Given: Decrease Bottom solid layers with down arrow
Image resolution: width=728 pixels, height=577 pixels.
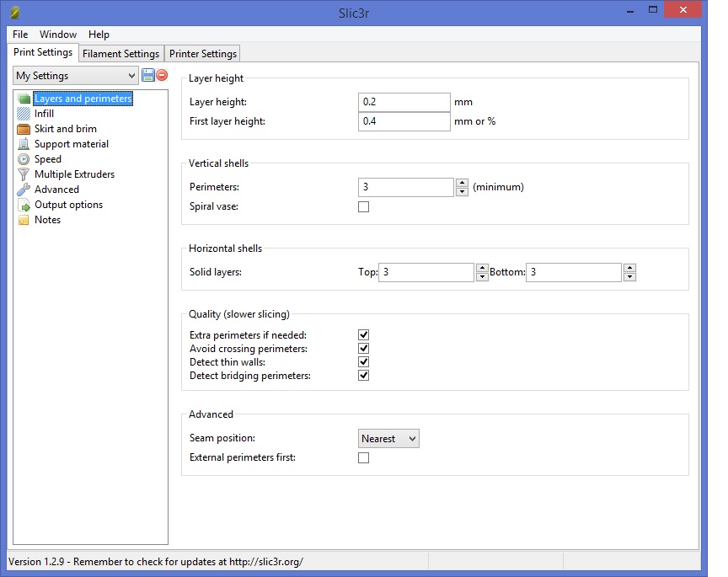Looking at the screenshot, I should [629, 276].
